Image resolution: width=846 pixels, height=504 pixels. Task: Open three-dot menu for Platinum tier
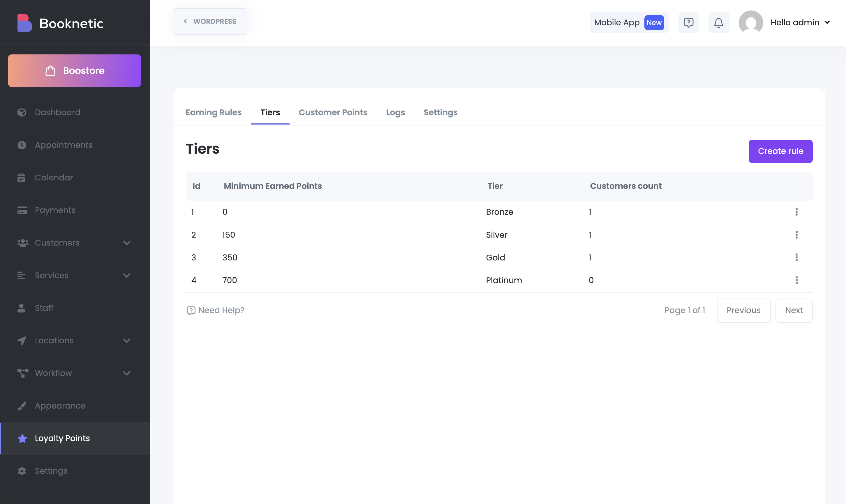[x=796, y=280]
